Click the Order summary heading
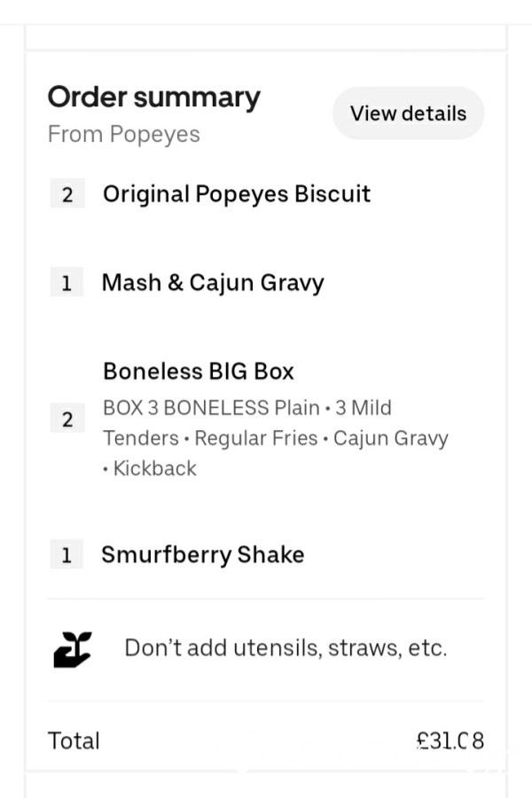 pos(153,98)
